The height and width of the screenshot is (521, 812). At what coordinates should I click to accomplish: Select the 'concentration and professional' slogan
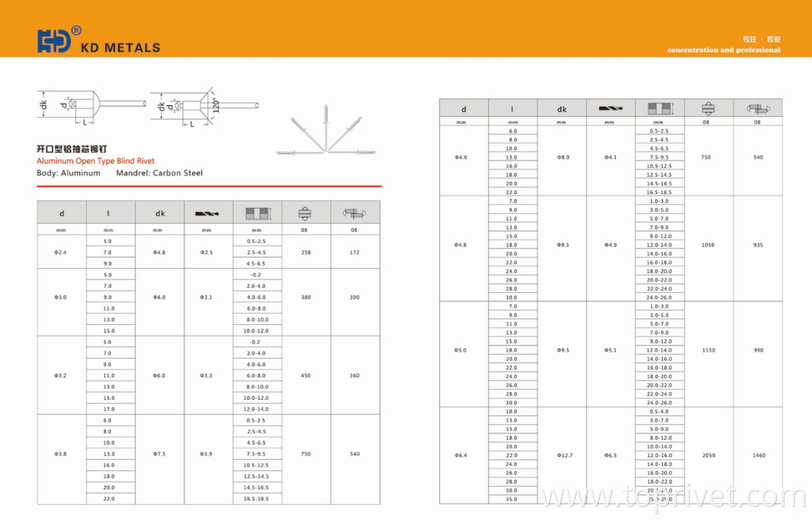[x=723, y=50]
